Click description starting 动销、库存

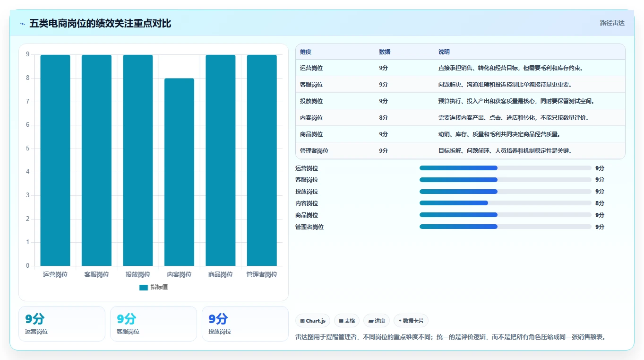point(499,134)
